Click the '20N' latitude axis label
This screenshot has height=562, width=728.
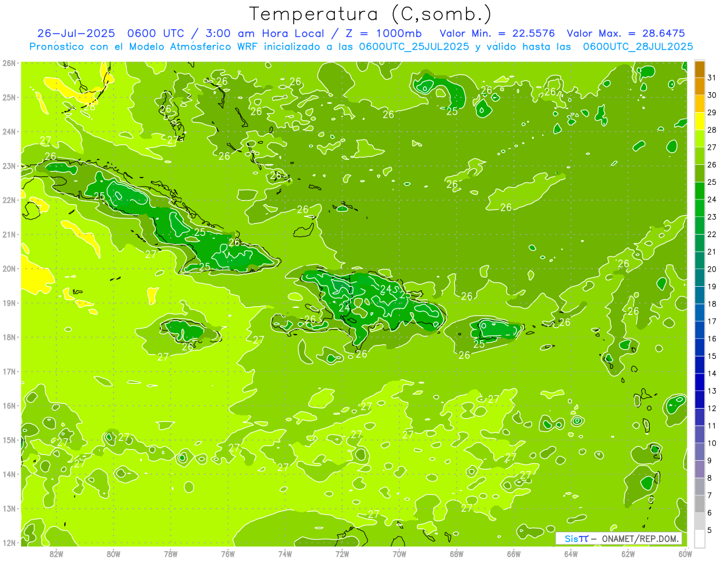pos(9,269)
